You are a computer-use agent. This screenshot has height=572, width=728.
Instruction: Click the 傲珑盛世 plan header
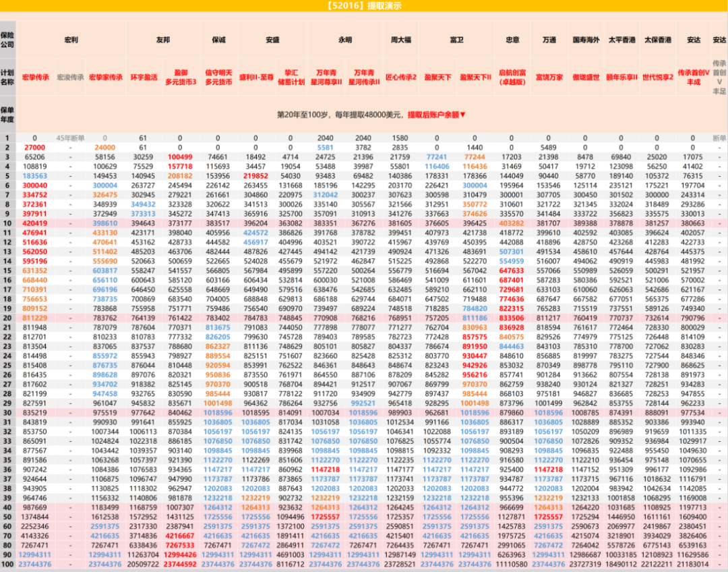coord(585,78)
